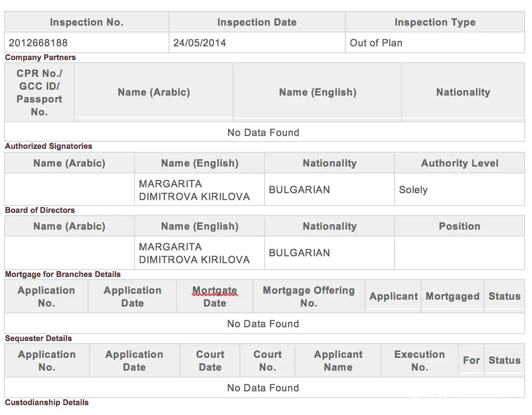
Task: Click the Inspection Date column header
Action: point(257,22)
